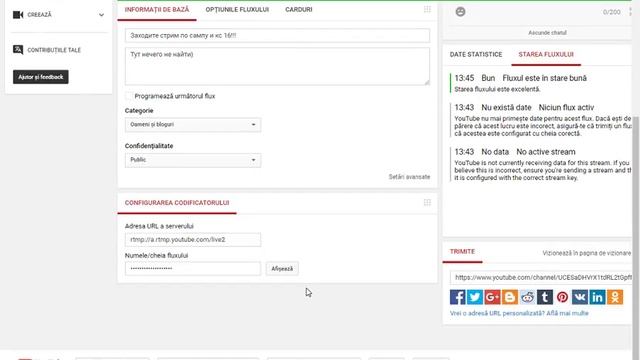This screenshot has height=360, width=640.
Task: Click 'Niciun flux activ' status entry
Action: click(566, 108)
